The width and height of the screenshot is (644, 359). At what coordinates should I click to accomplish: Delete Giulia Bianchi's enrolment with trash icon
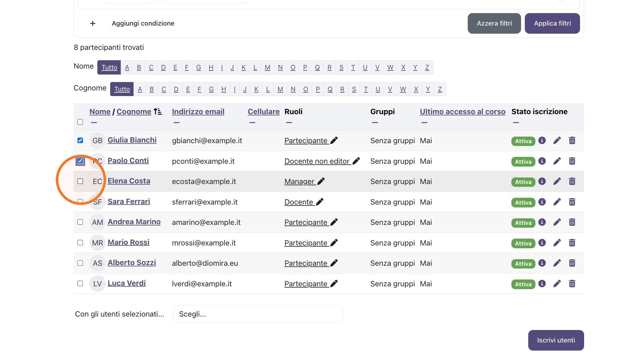click(572, 141)
